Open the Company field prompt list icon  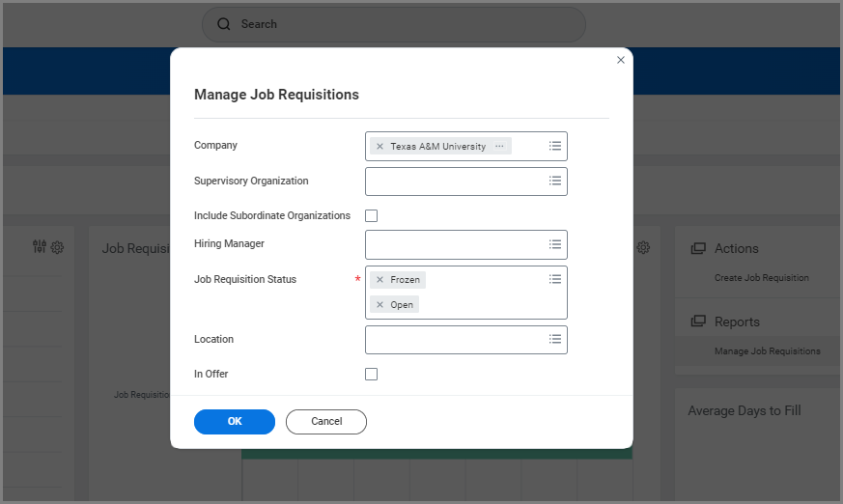click(555, 146)
